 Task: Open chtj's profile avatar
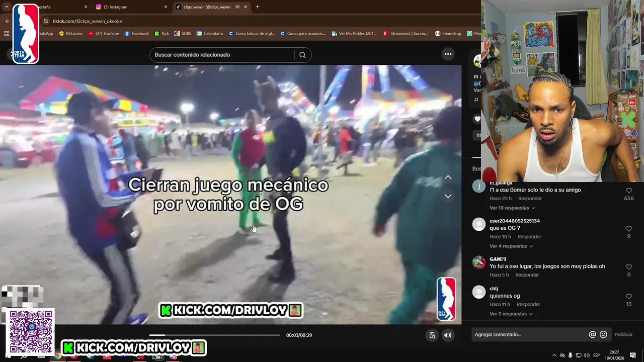[x=479, y=292]
